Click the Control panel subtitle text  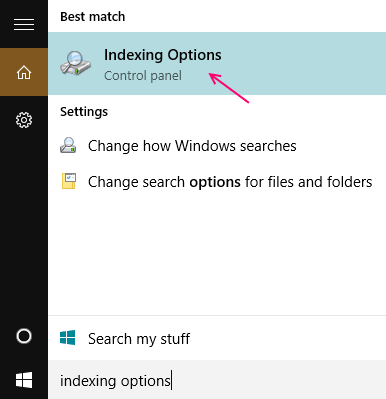click(x=143, y=76)
